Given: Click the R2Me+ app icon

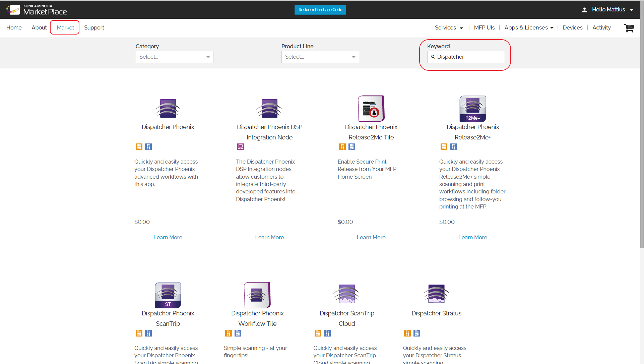Looking at the screenshot, I should pos(473,109).
